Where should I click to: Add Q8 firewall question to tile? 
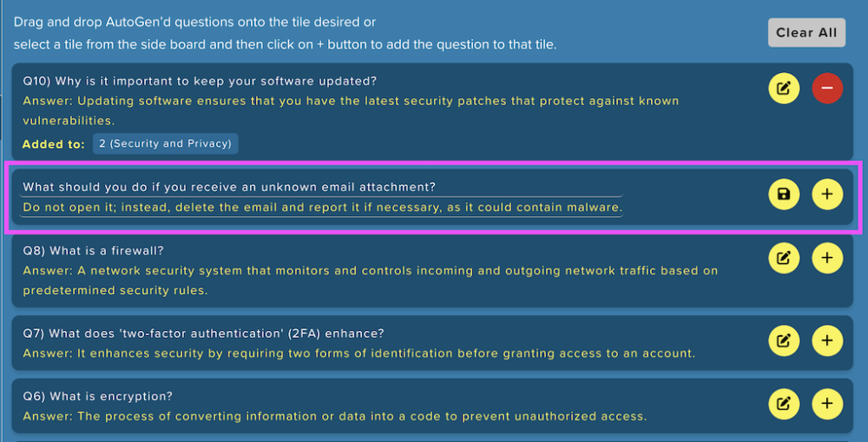[827, 257]
